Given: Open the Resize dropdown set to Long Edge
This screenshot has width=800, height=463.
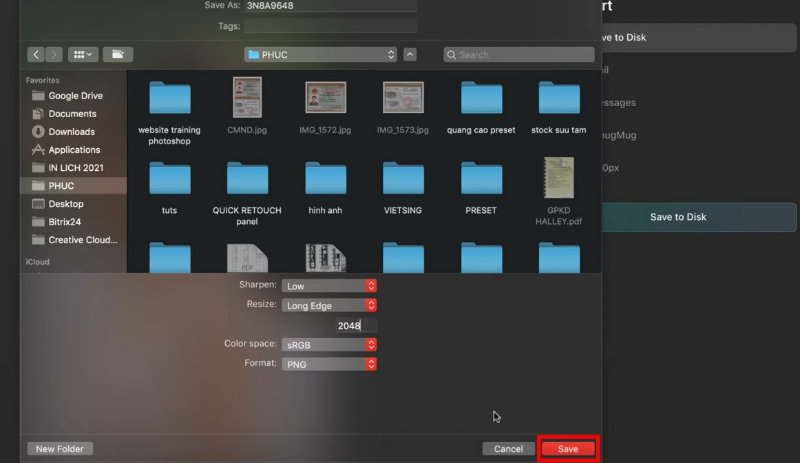Looking at the screenshot, I should point(329,305).
